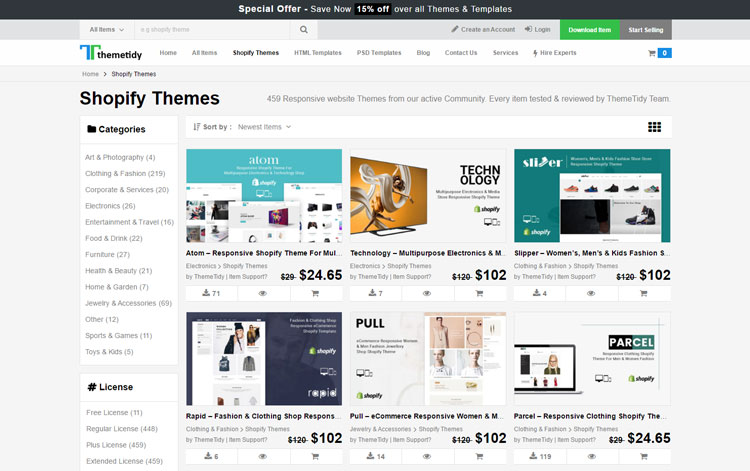Click the search magnifier icon
750x471 pixels.
click(304, 30)
